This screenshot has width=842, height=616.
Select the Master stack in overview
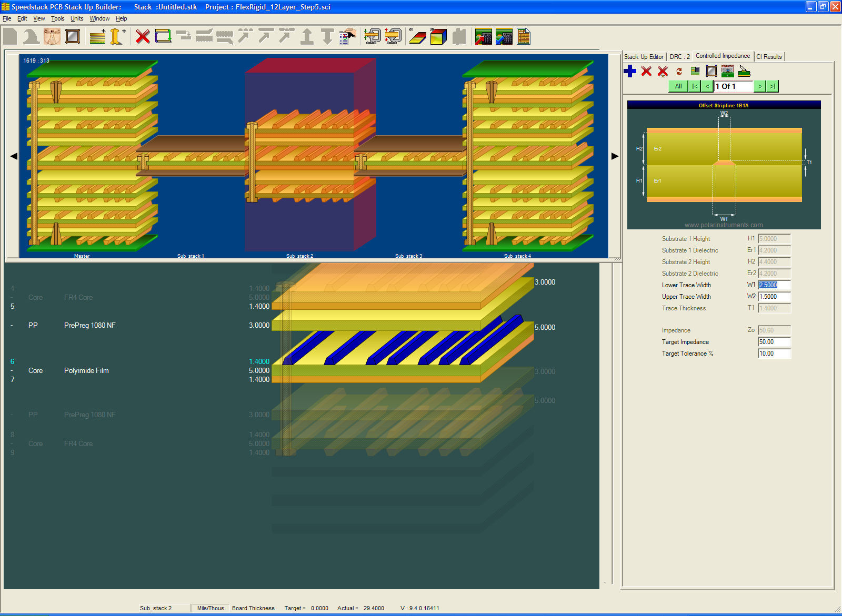tap(93, 156)
